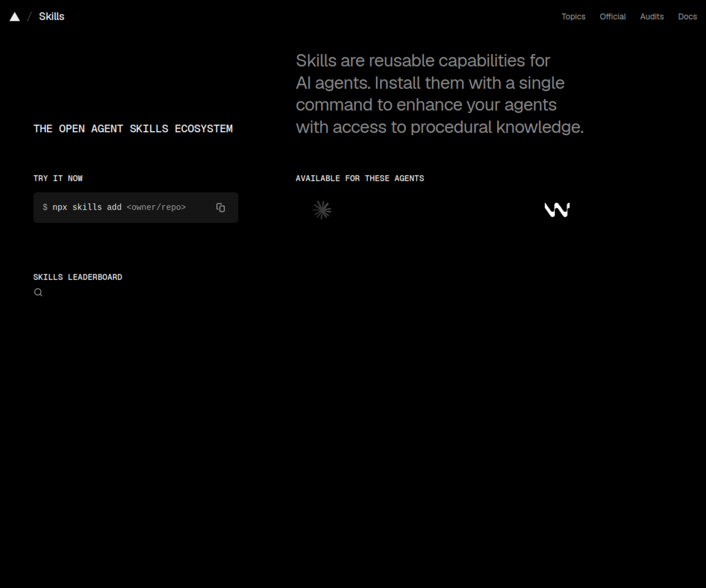The image size is (706, 588).
Task: Open the Audits page
Action: point(652,17)
